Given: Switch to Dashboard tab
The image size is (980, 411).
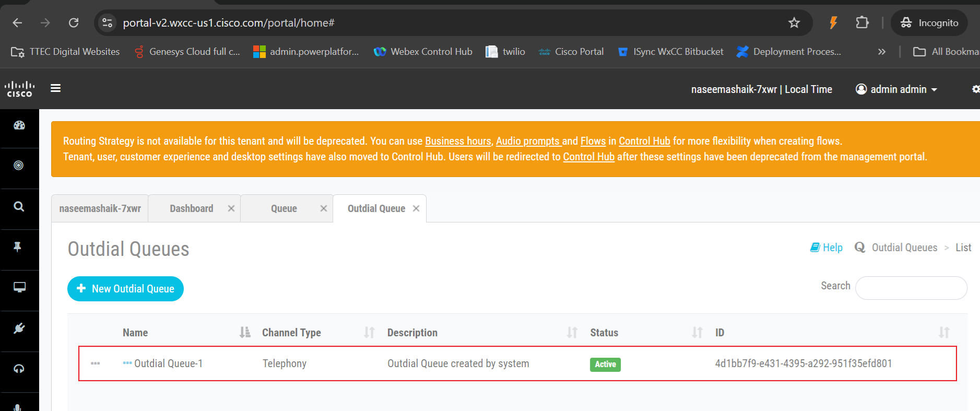Looking at the screenshot, I should 191,208.
